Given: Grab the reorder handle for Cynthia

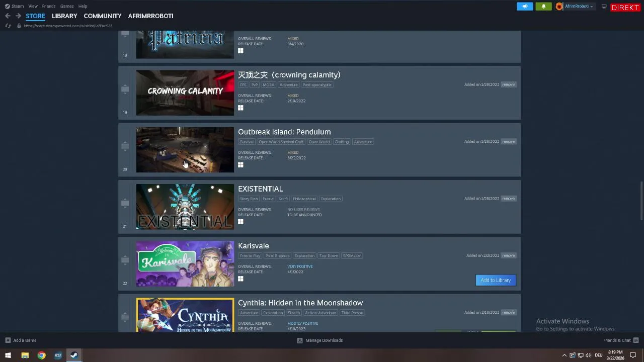Looking at the screenshot, I should (125, 317).
